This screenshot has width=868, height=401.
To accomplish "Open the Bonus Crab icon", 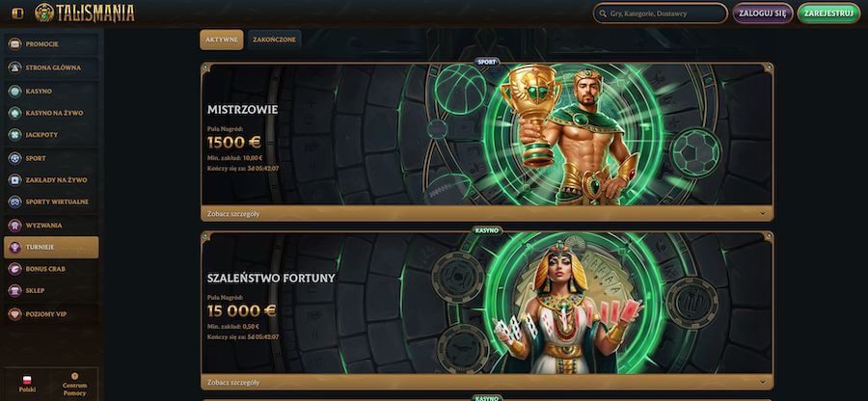I will click(14, 269).
